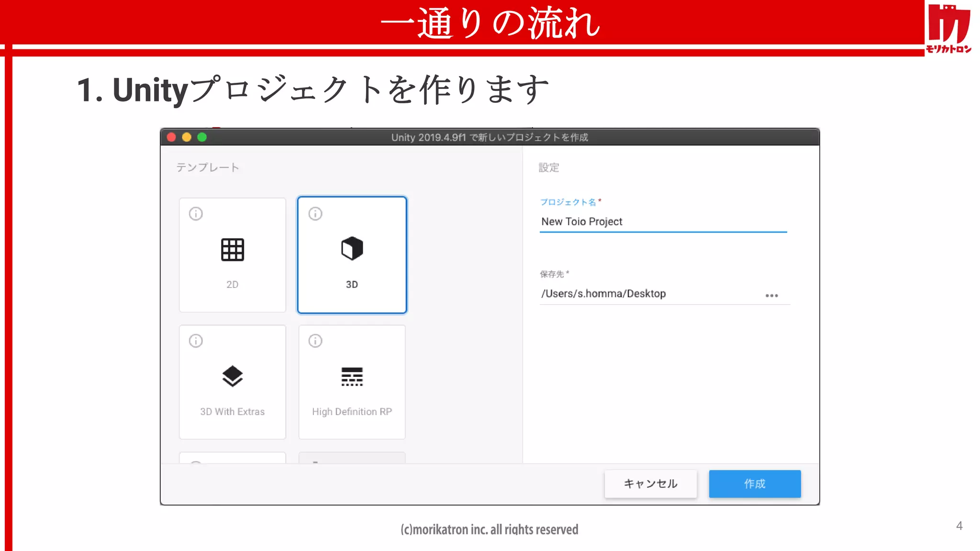The image size is (980, 551).
Task: Edit the project name field New Toio Project
Action: (663, 222)
